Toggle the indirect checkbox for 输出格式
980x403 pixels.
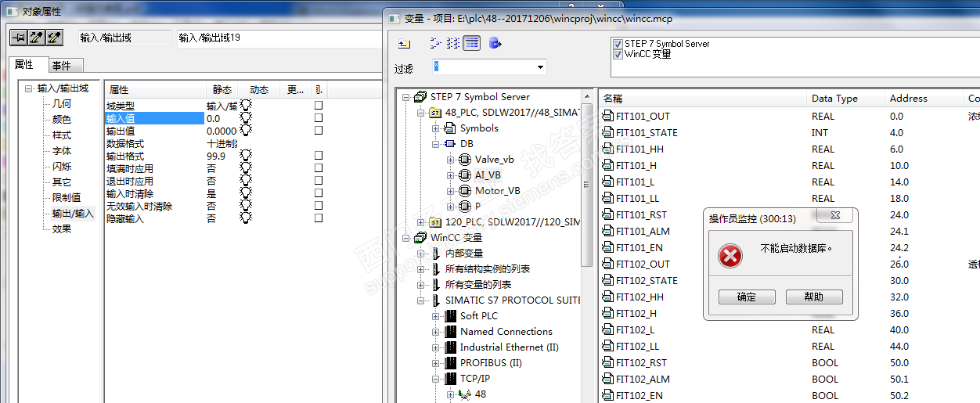point(319,156)
